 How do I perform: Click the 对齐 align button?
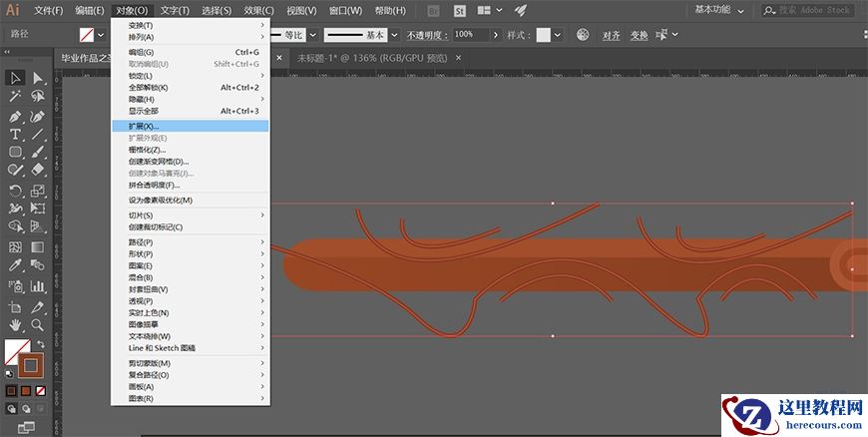(x=612, y=34)
